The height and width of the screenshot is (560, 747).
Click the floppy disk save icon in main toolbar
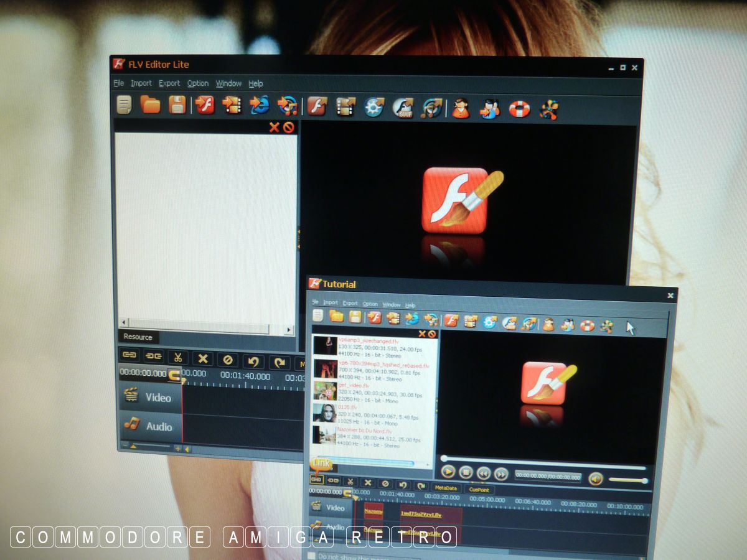[x=177, y=105]
